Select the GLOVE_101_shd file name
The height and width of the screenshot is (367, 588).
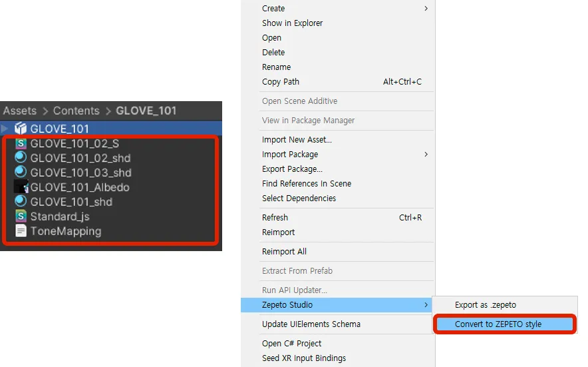(x=71, y=202)
